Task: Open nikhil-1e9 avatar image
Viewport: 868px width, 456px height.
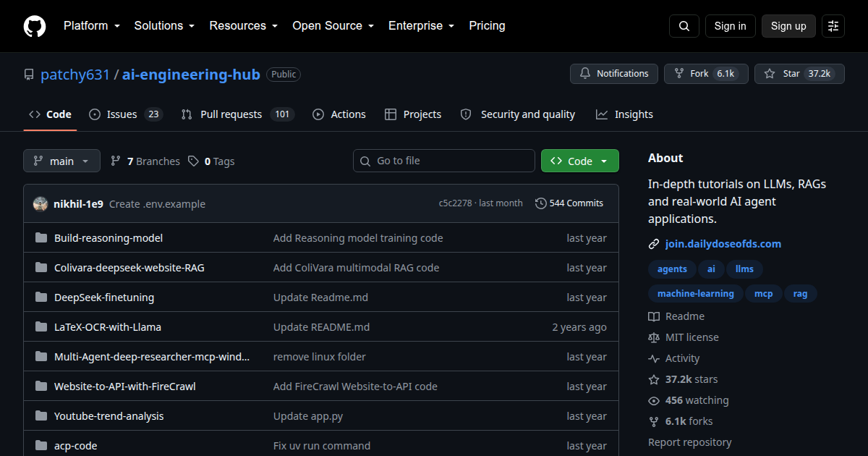Action: click(x=41, y=204)
